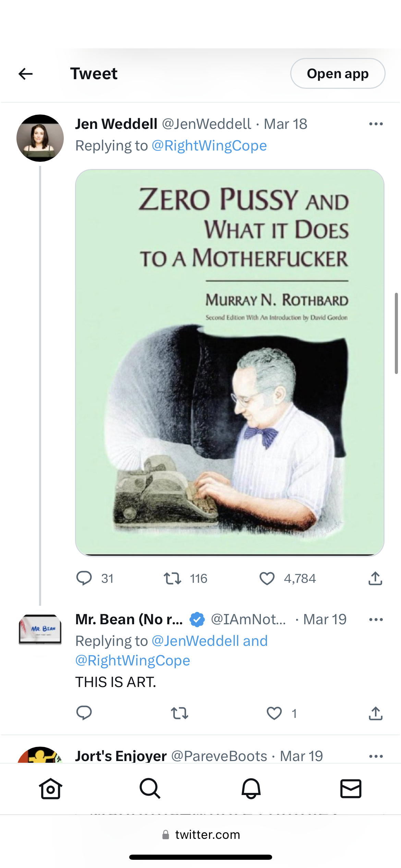Open the book cover image in Jen's tweet

(x=230, y=362)
